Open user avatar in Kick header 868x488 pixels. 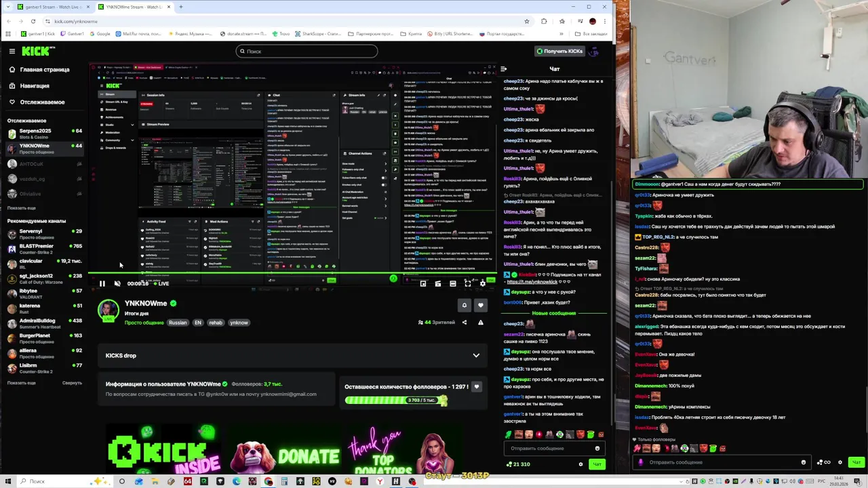[x=594, y=51]
